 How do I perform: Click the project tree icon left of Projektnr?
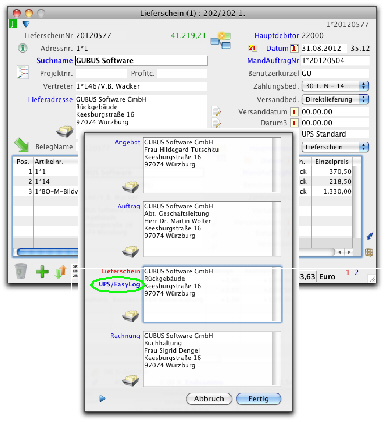point(23,72)
